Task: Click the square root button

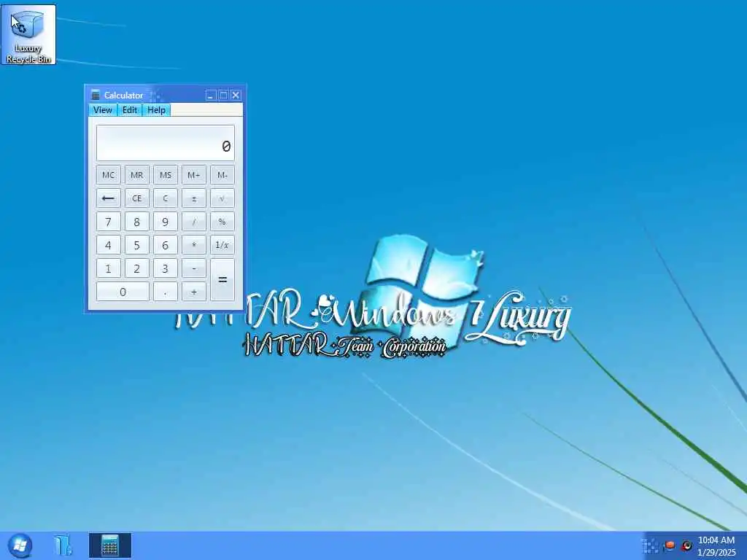Action: pyautogui.click(x=222, y=198)
